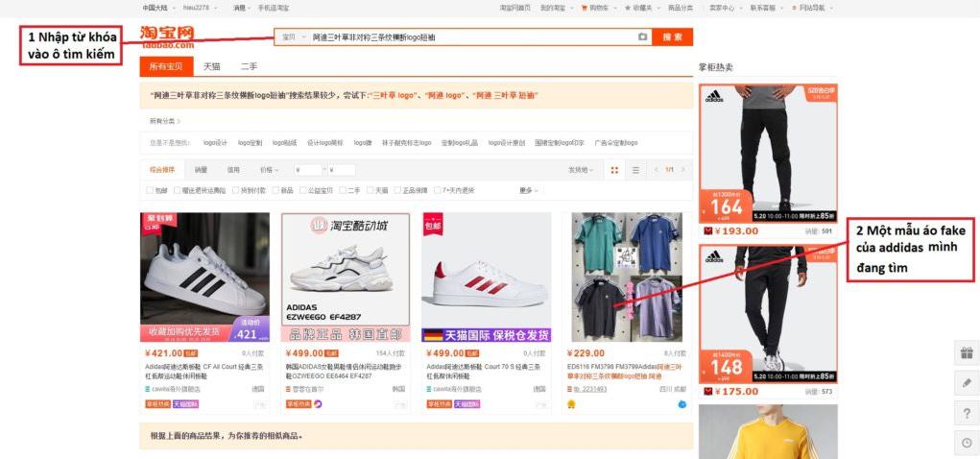The height and width of the screenshot is (459, 980).
Task: Go to next results page arrow
Action: click(683, 170)
